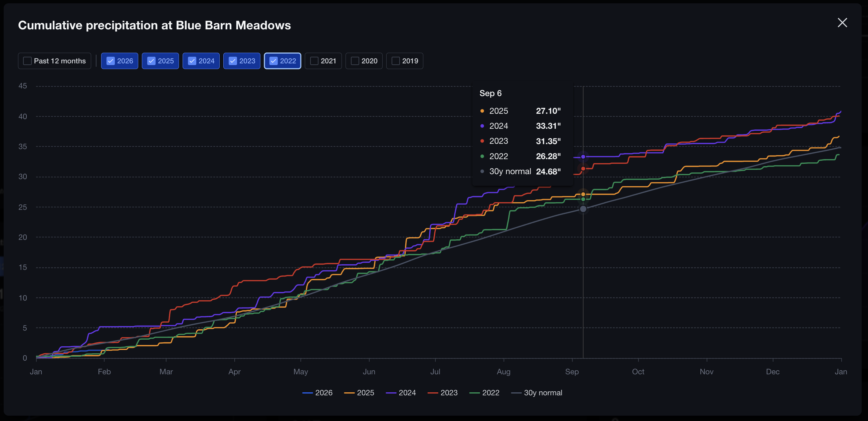The height and width of the screenshot is (421, 868).
Task: Toggle 2025 series in bottom legend
Action: coord(359,393)
